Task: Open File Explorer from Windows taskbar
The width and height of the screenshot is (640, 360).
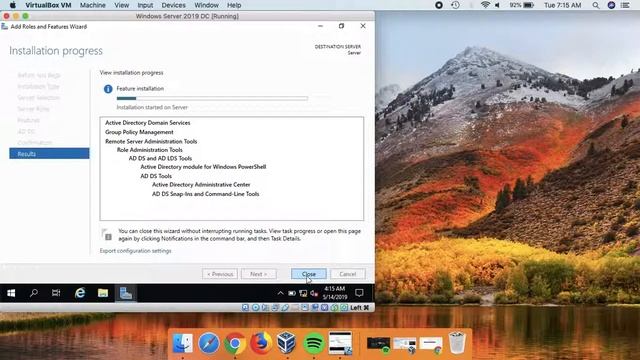Action: click(x=103, y=293)
